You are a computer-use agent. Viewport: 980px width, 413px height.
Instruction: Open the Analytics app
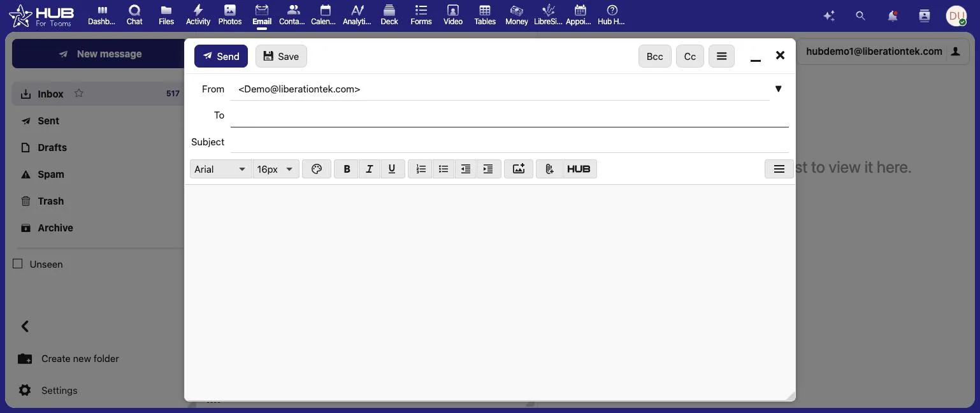tap(357, 15)
